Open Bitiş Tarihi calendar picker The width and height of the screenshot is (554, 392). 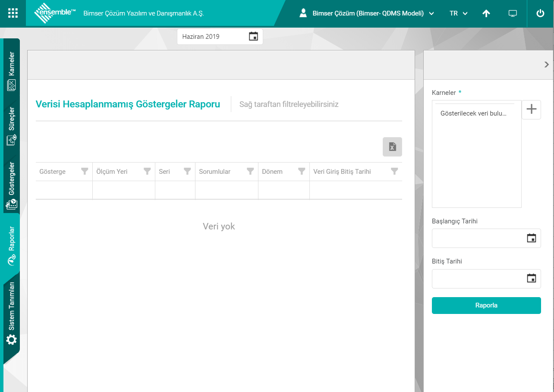(x=532, y=278)
